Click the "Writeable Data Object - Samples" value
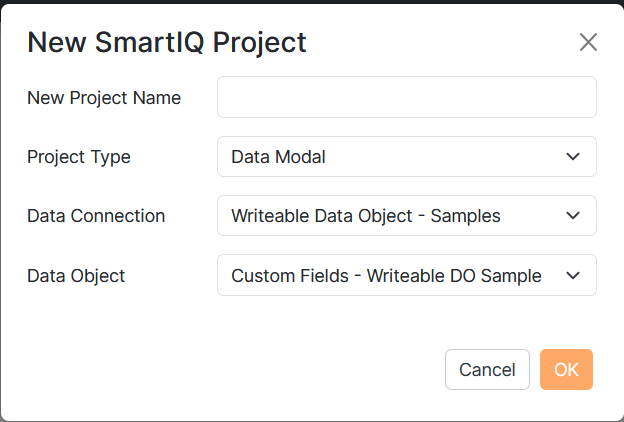This screenshot has width=624, height=422. [x=365, y=216]
